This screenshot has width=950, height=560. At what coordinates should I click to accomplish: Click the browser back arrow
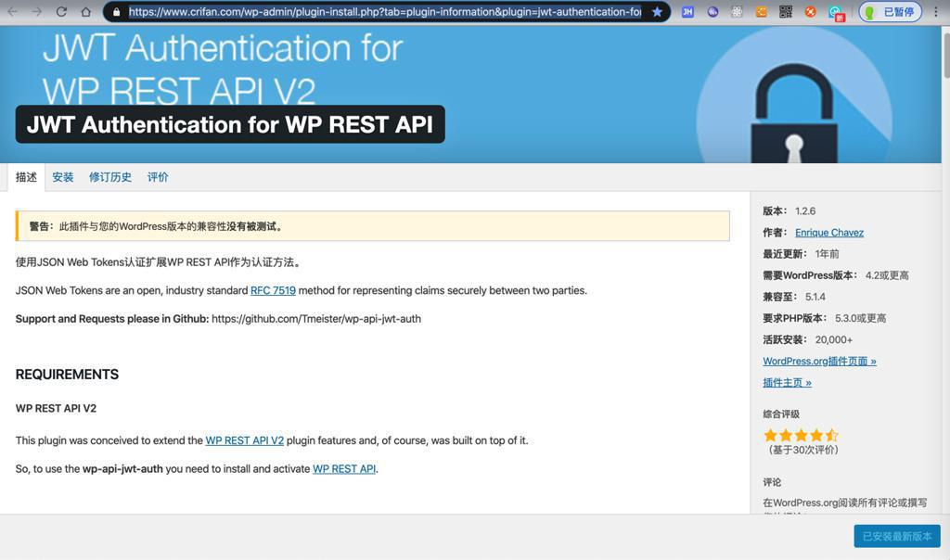[12, 11]
